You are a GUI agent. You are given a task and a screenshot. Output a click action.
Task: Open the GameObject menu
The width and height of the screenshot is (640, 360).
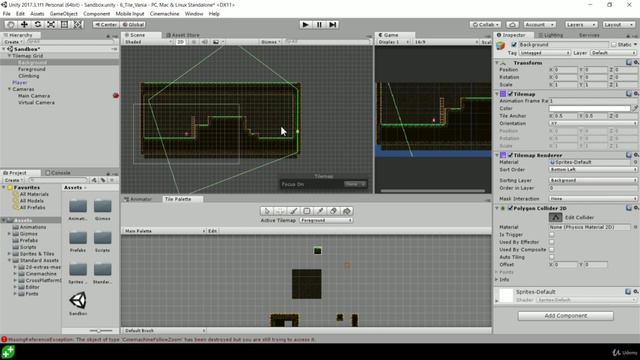click(63, 13)
